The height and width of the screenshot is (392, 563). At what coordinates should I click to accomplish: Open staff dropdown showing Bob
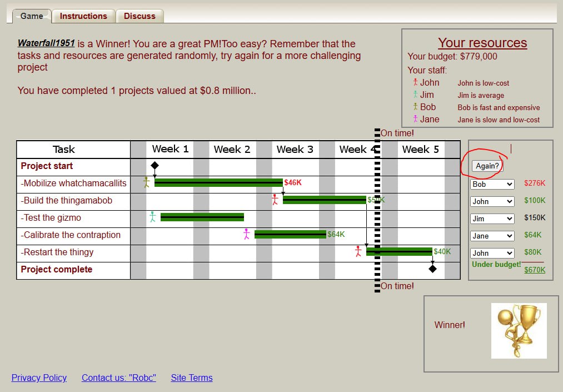492,184
